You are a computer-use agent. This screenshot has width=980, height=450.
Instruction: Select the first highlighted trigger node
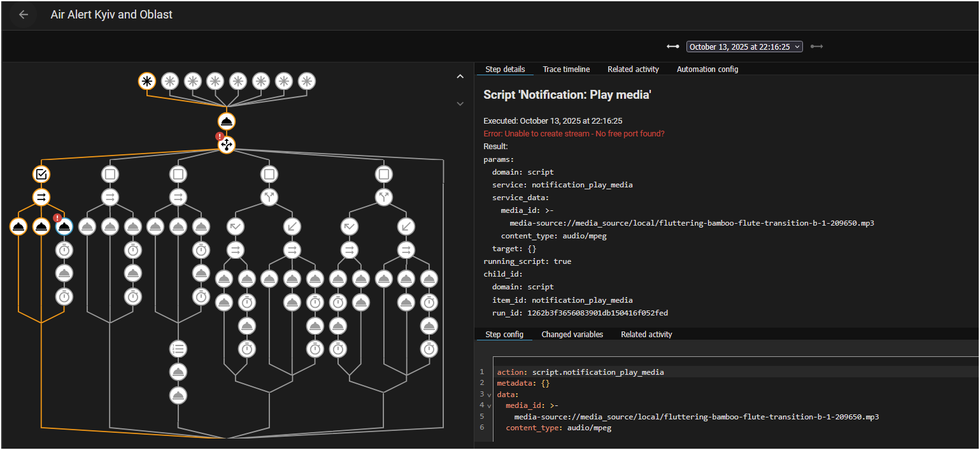tap(147, 81)
